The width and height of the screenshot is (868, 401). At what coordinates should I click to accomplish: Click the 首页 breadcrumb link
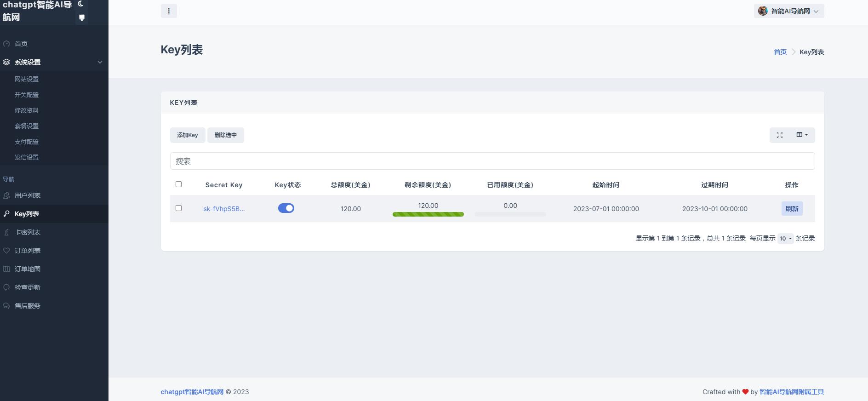pos(780,52)
